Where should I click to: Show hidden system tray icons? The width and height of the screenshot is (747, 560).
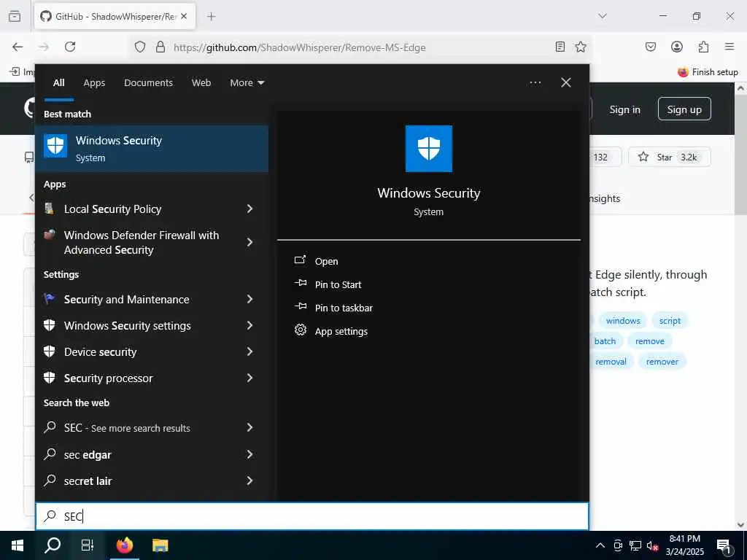coord(600,545)
